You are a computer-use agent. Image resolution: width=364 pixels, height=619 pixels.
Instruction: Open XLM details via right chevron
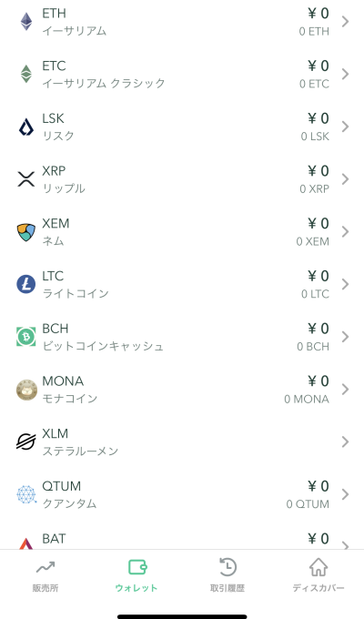345,441
